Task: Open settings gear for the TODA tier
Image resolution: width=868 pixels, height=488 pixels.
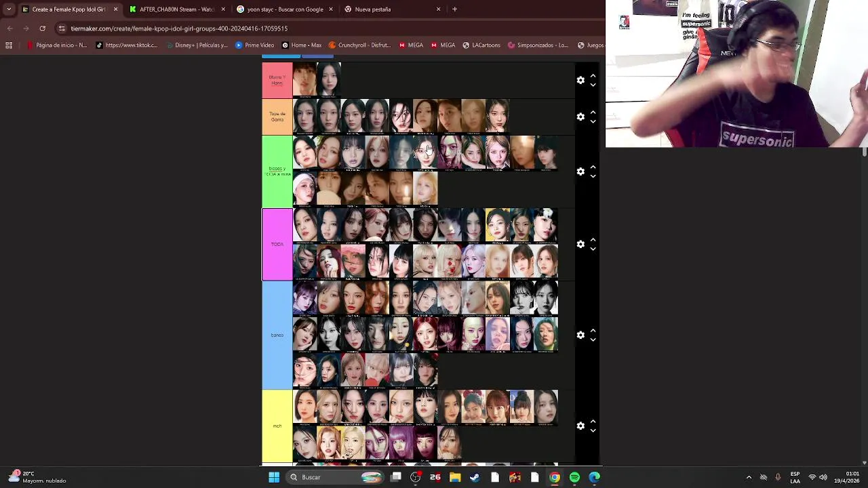Action: tap(580, 244)
